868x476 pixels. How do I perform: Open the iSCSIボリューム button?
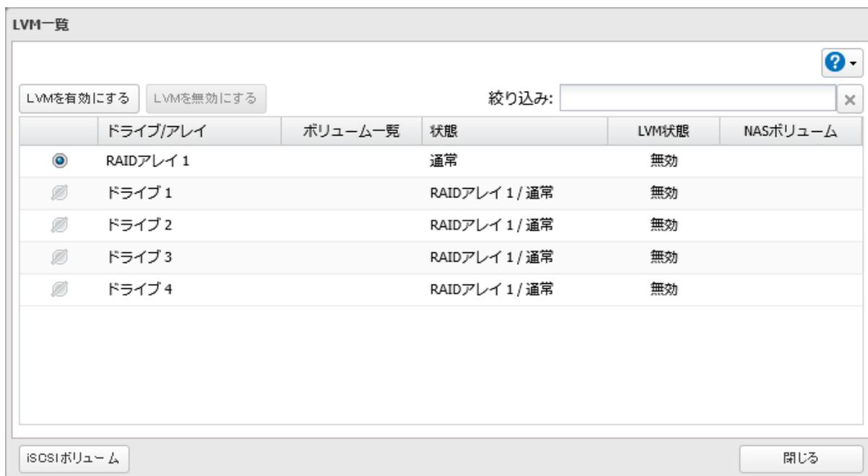tap(74, 456)
